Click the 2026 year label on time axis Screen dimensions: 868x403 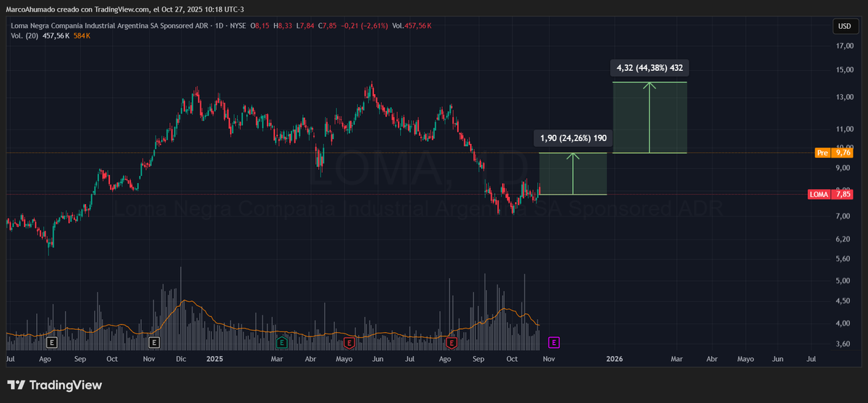click(615, 359)
